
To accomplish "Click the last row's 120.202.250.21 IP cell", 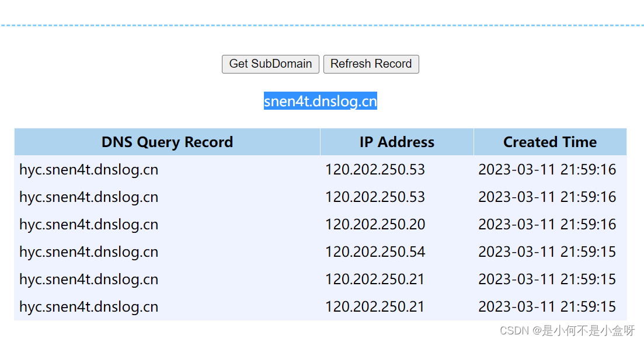I will [x=375, y=307].
